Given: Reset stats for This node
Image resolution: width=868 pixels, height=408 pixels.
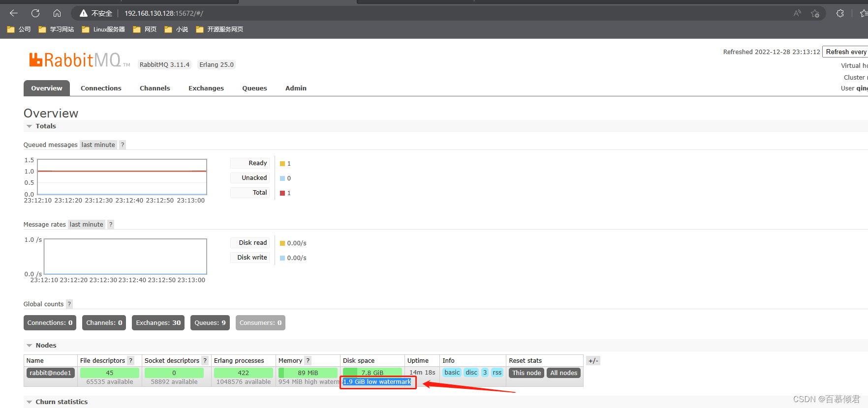Looking at the screenshot, I should coord(527,373).
